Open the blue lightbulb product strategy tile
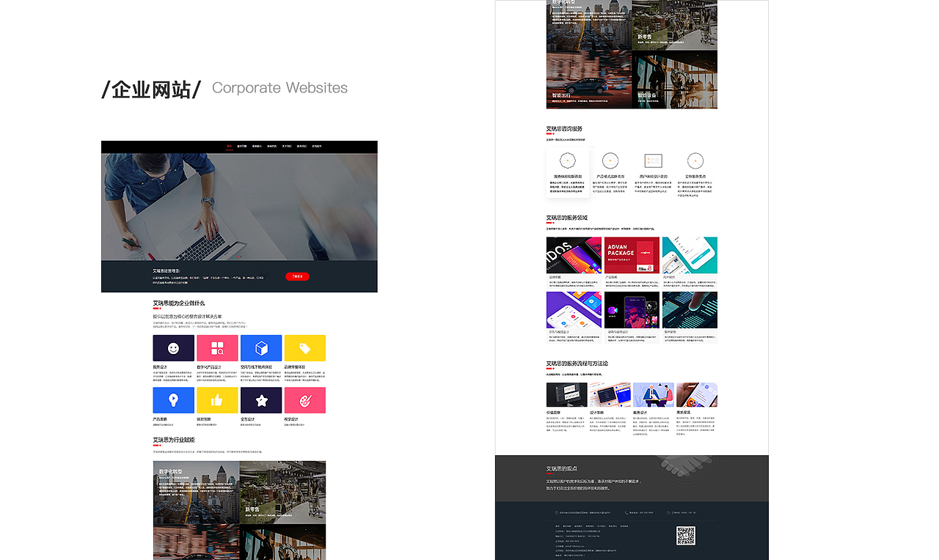The height and width of the screenshot is (560, 939). click(173, 400)
